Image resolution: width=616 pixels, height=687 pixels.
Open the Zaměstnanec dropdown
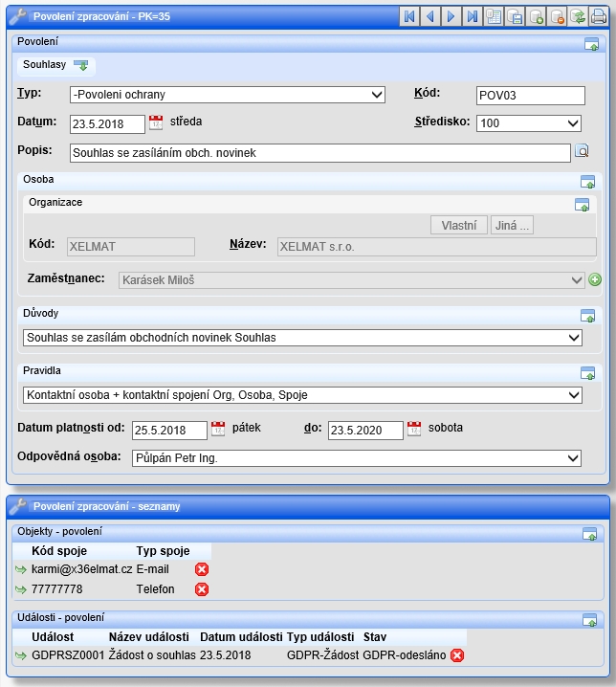(351, 280)
